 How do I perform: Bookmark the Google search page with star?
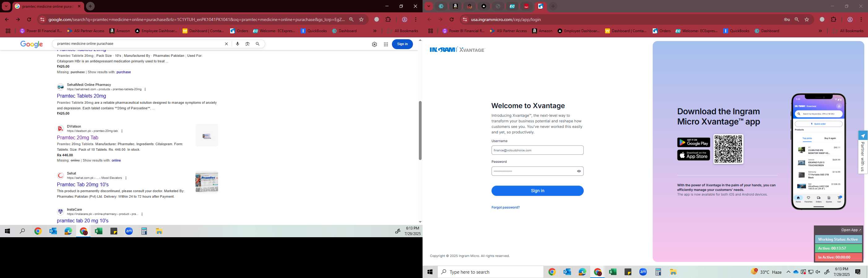point(361,19)
